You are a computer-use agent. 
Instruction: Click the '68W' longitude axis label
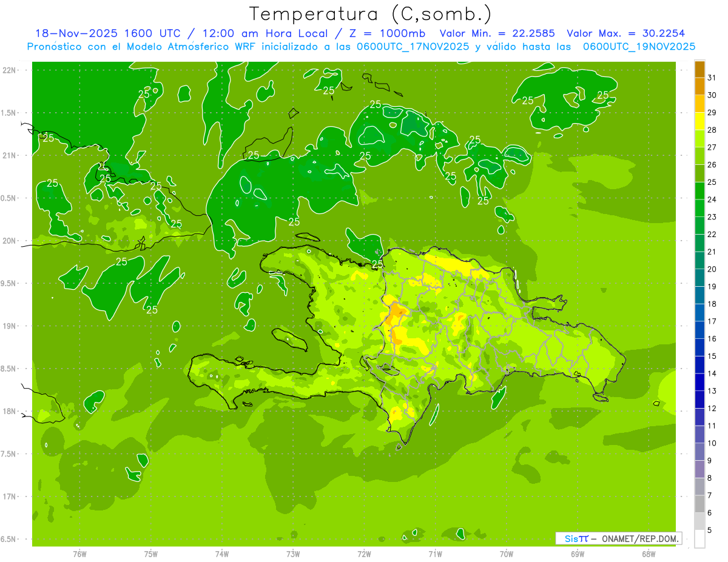[x=649, y=554]
